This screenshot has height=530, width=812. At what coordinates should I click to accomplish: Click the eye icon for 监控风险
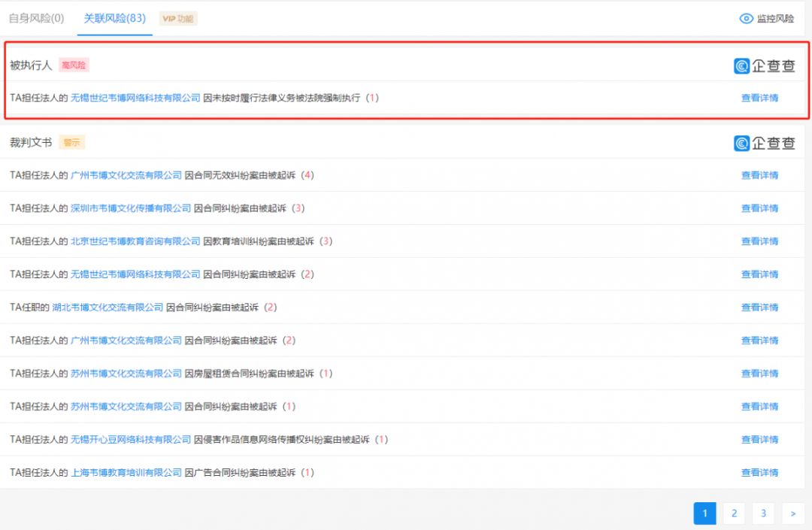[x=746, y=19]
